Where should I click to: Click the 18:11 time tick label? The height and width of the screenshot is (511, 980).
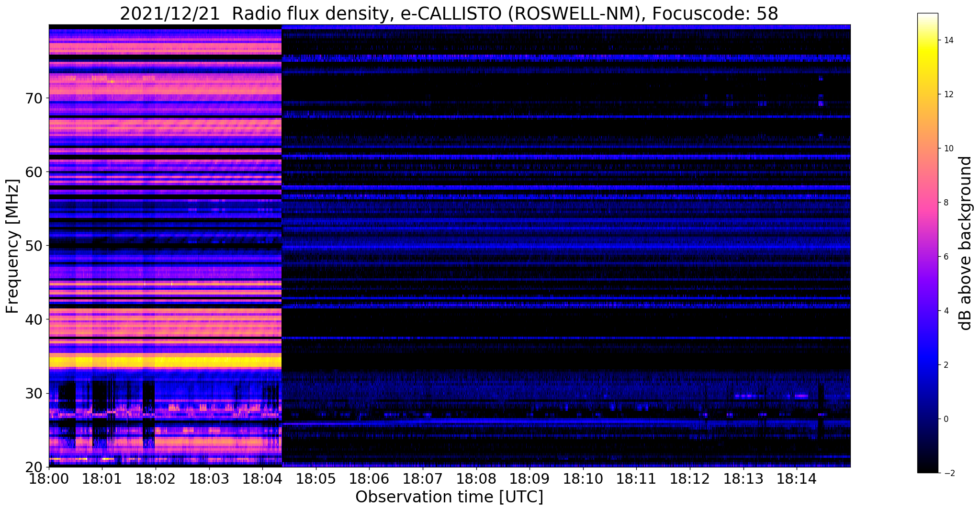636,478
